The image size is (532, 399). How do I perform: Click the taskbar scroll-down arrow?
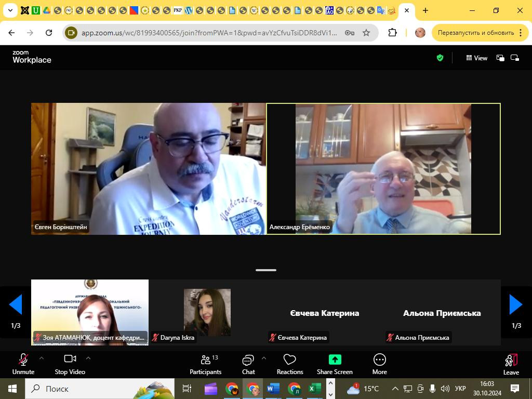tap(331, 394)
